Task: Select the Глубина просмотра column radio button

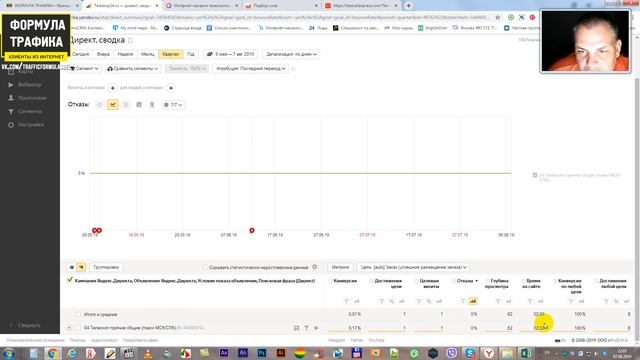Action: tap(487, 281)
